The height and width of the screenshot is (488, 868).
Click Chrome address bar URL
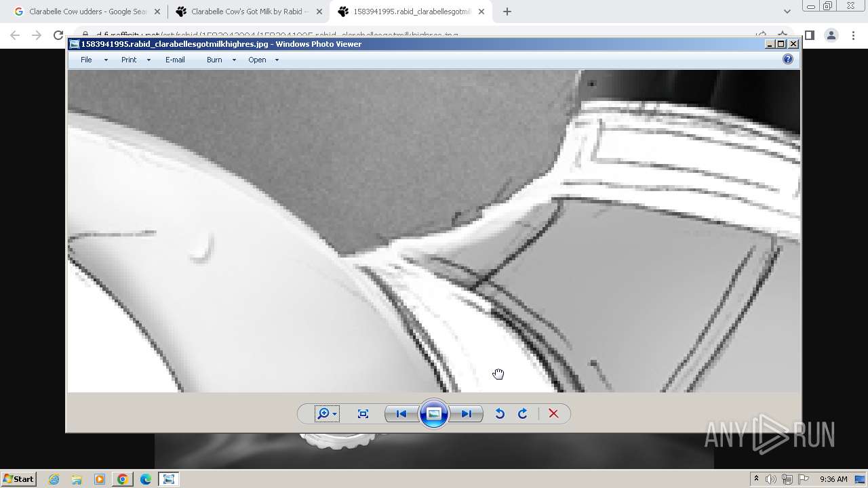click(277, 35)
